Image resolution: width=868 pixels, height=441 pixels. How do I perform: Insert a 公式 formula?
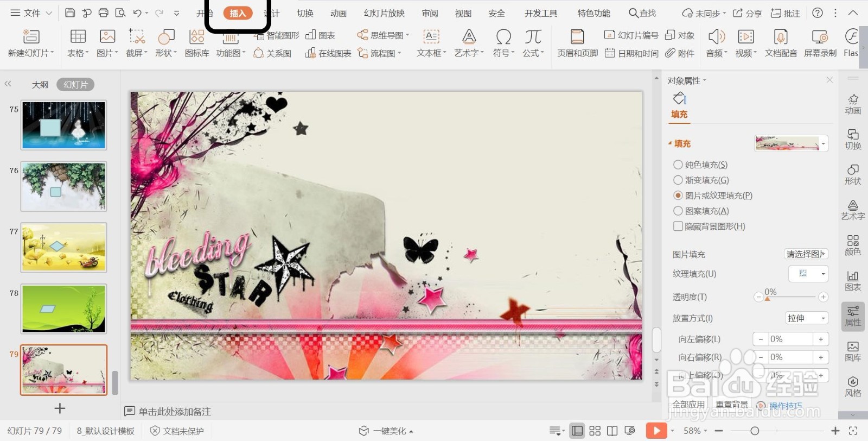click(x=533, y=43)
